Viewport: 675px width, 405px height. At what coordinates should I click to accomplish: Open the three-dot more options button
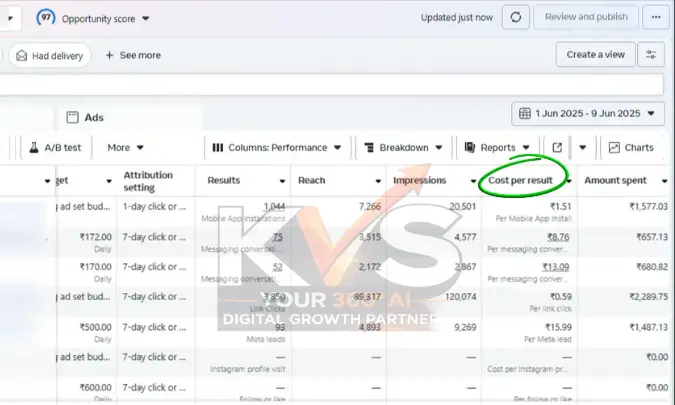click(x=655, y=17)
